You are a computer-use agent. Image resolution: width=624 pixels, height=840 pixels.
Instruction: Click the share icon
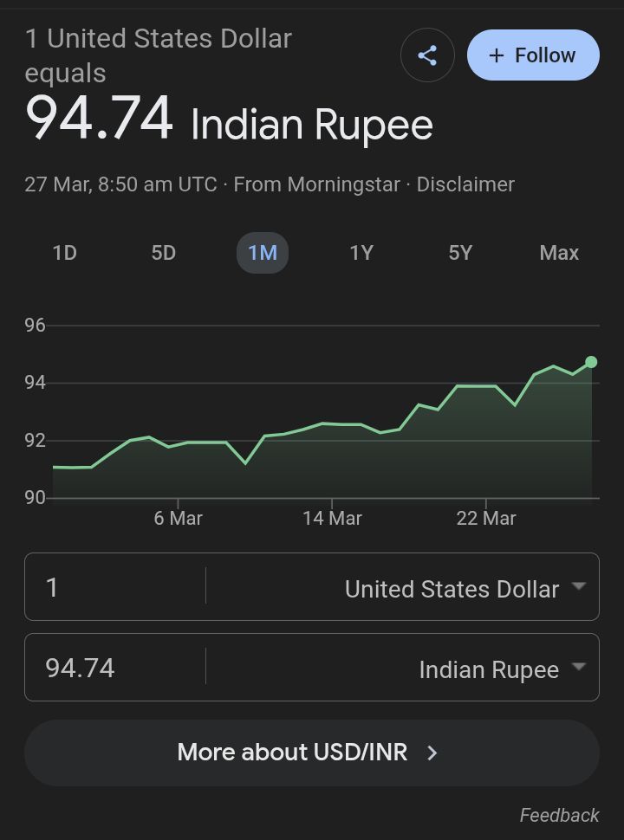point(427,56)
